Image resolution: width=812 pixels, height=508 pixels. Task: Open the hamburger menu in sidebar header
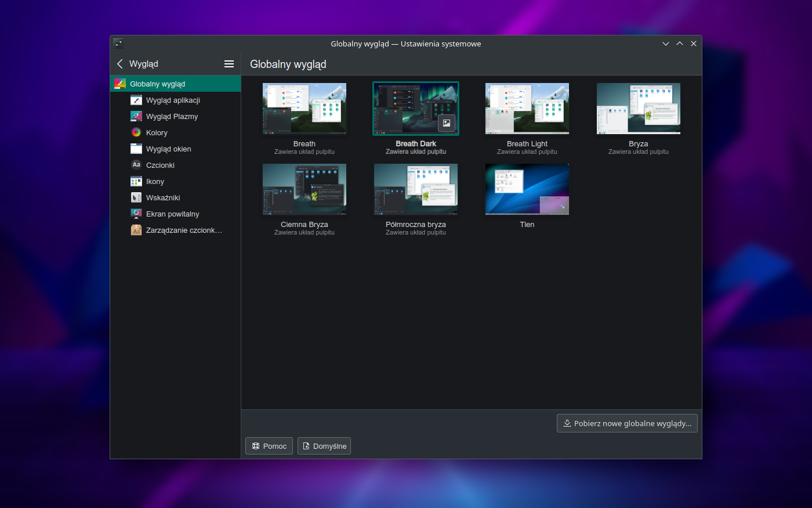pyautogui.click(x=229, y=64)
